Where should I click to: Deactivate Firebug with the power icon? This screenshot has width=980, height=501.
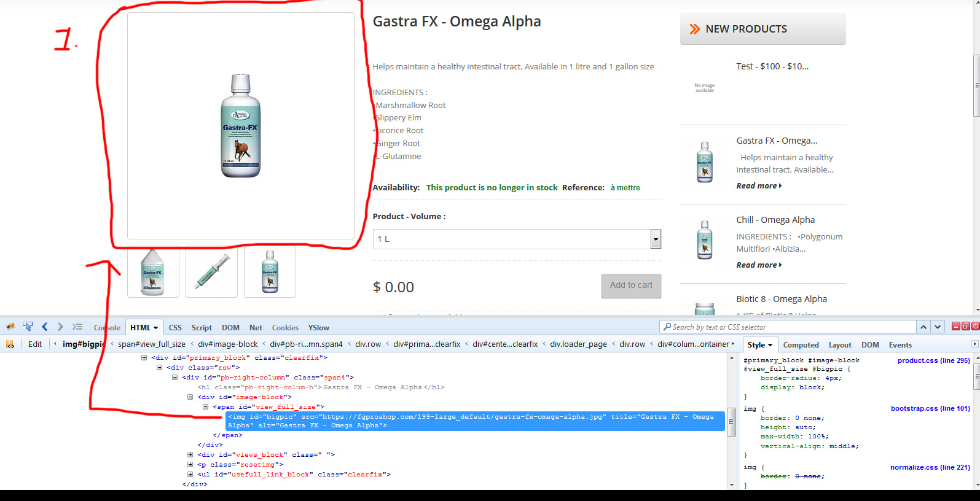coord(975,326)
